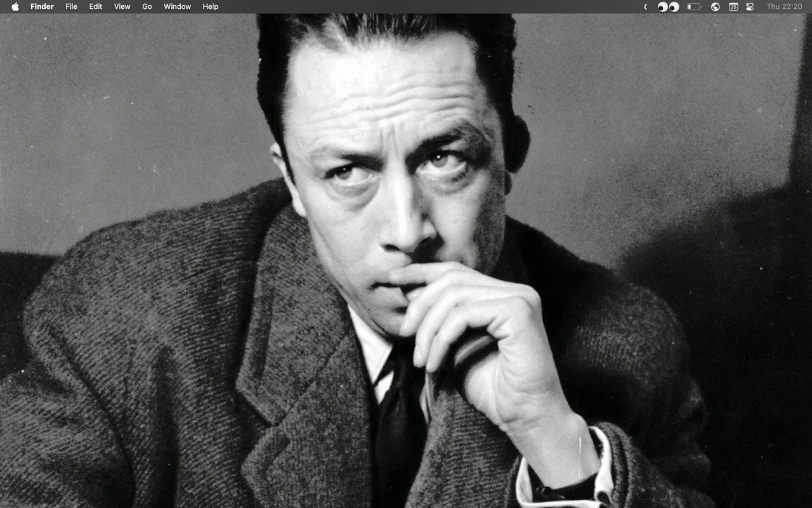Click the googly eyes menu bar icon
This screenshot has width=812, height=508.
(x=668, y=6)
